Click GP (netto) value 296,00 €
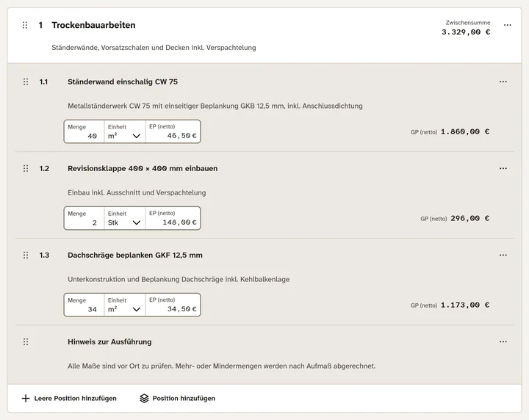 [x=470, y=218]
